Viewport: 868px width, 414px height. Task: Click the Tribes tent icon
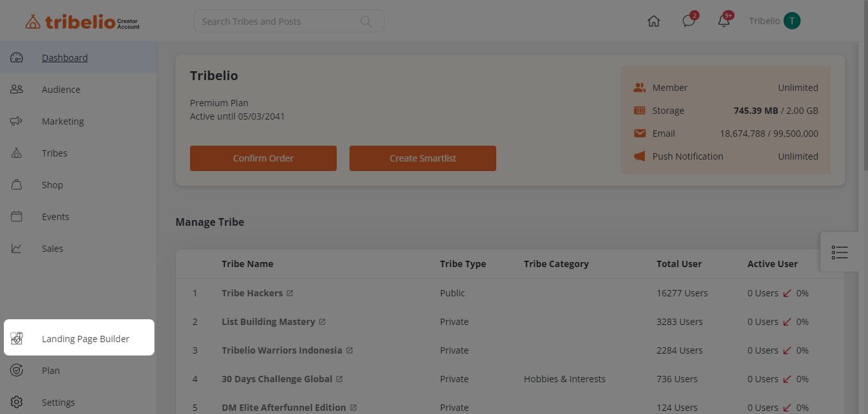(x=17, y=153)
